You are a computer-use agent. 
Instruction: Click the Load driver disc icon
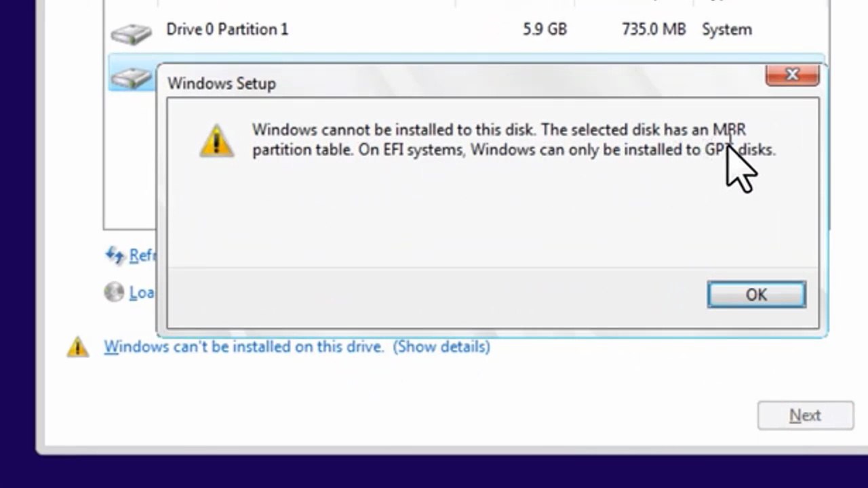[114, 292]
